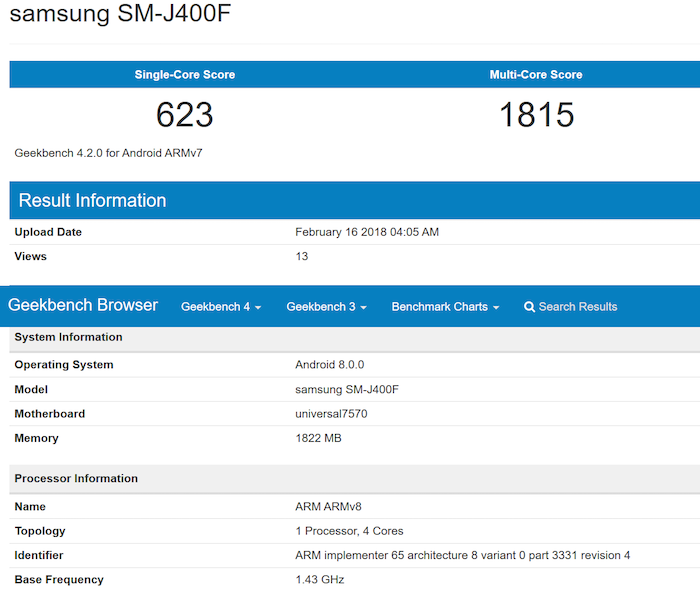Viewport: 700px width, 605px height.
Task: Click the Single-Core Score header
Action: click(185, 75)
